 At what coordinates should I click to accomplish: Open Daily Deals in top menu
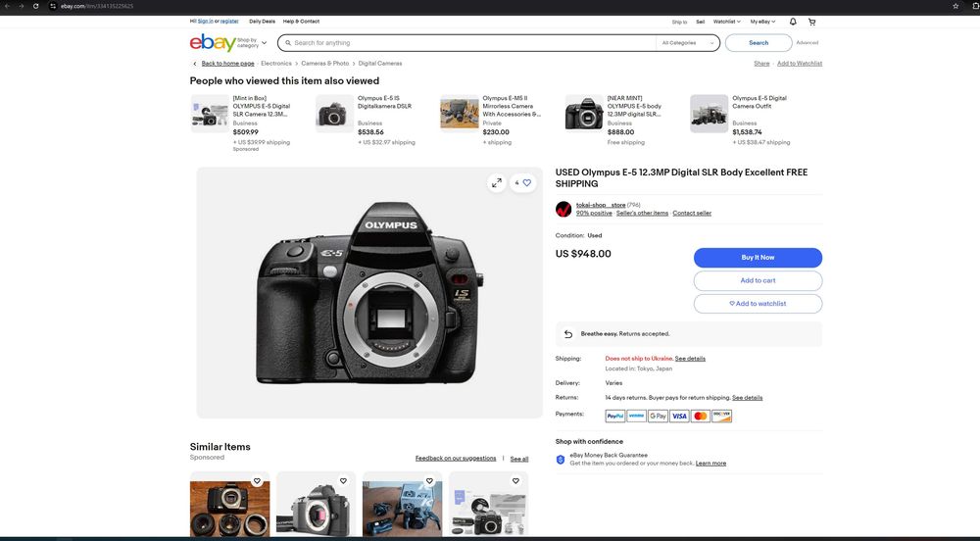(262, 22)
